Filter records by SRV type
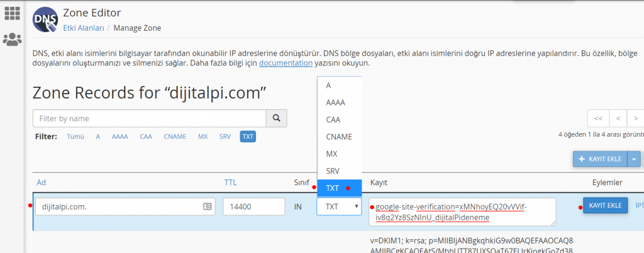The image size is (644, 253). point(225,137)
